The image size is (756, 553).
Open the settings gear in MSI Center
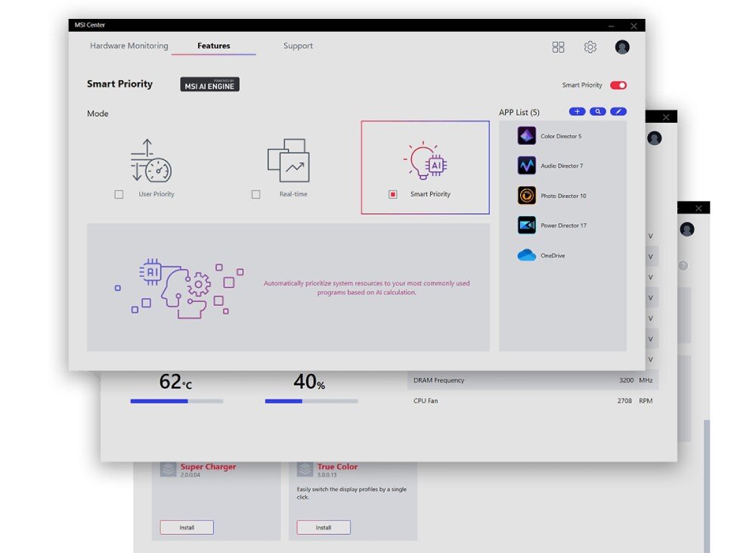[590, 47]
